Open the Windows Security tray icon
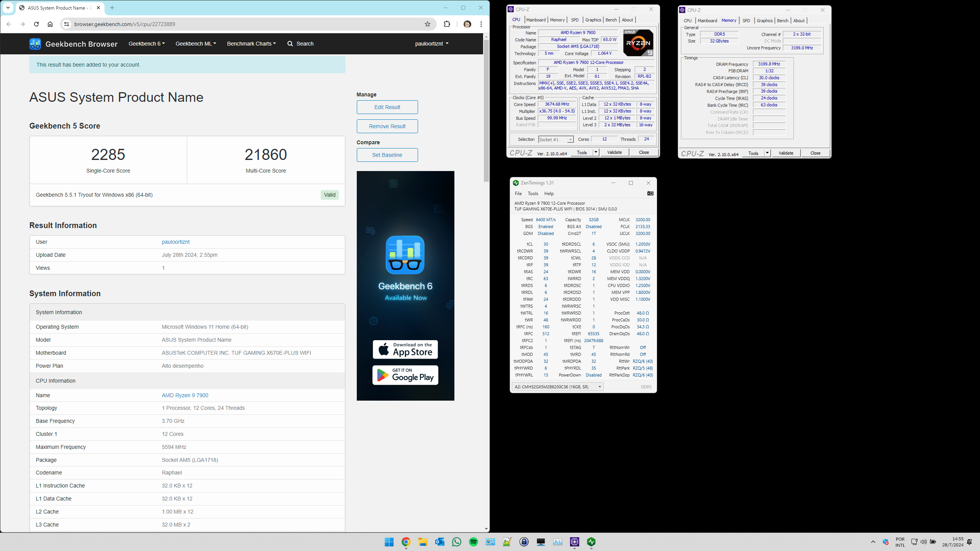Screen dimensions: 980x551 point(885,542)
